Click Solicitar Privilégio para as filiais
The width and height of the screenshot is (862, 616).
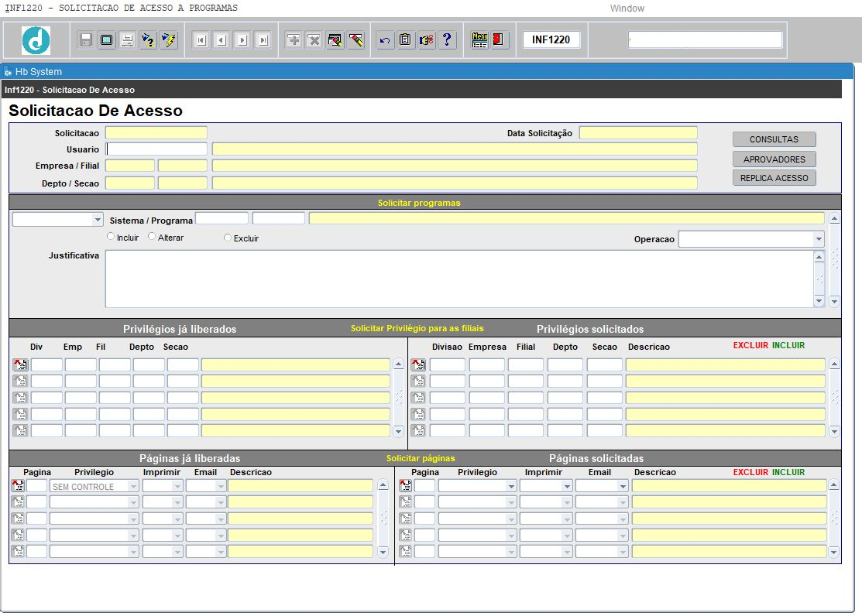click(x=417, y=328)
